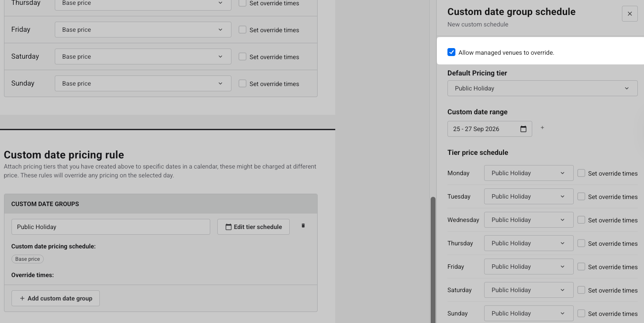Open Saturday Base price dropdown
The width and height of the screenshot is (644, 323).
143,56
